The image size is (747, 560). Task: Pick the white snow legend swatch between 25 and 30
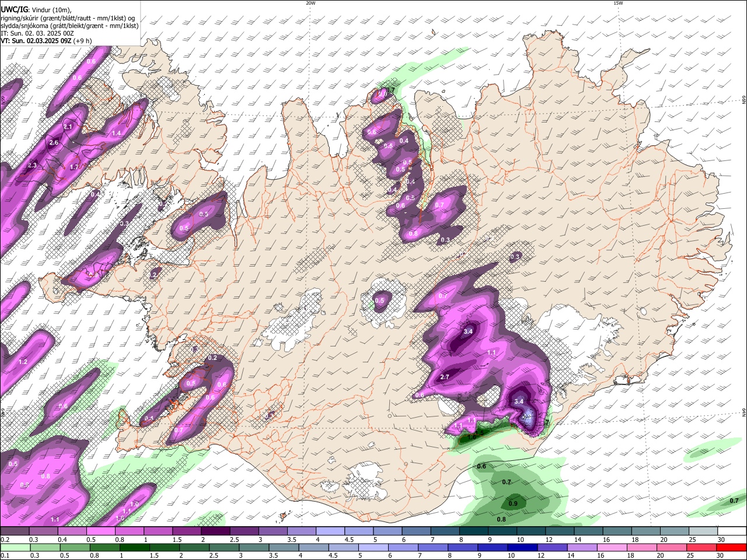pos(703,532)
